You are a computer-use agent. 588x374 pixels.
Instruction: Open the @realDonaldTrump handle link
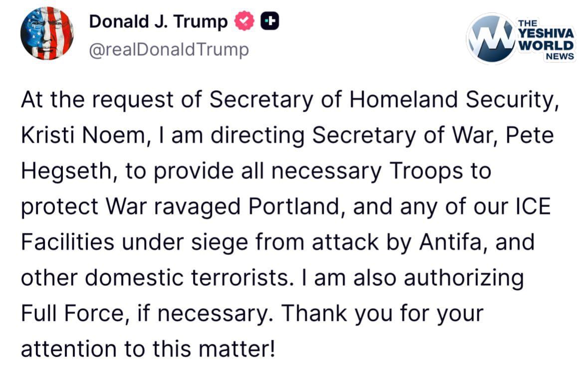point(169,50)
